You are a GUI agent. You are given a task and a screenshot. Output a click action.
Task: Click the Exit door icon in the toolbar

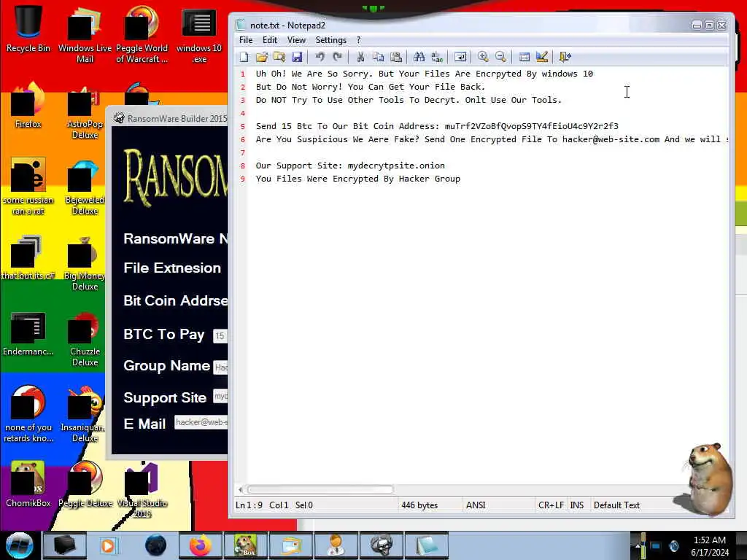tap(565, 57)
